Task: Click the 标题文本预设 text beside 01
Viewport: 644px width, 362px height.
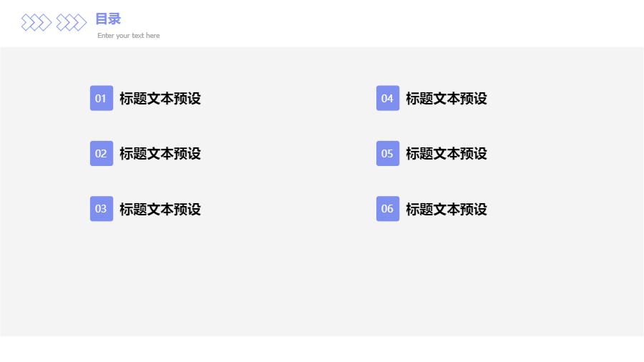Action: [x=160, y=99]
